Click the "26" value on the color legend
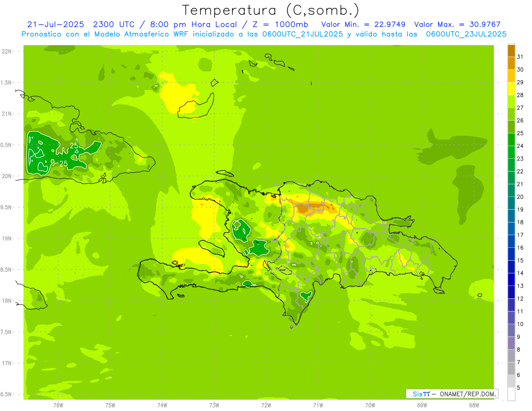Viewport: 532px width, 411px height. [520, 120]
